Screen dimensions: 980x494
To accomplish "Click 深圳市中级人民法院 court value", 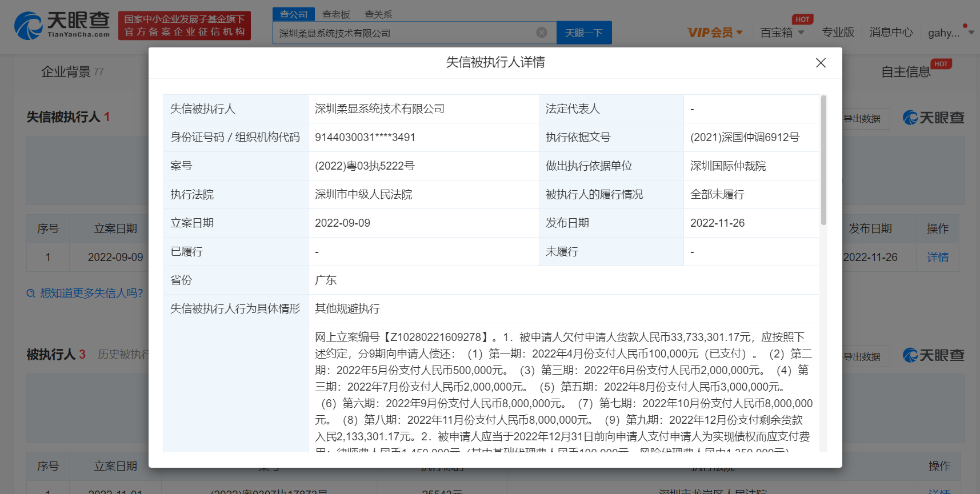I will (363, 194).
